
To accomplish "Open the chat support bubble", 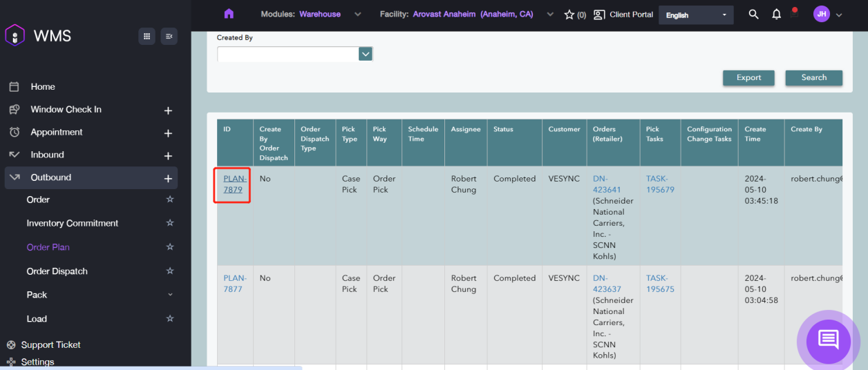I will tap(828, 340).
